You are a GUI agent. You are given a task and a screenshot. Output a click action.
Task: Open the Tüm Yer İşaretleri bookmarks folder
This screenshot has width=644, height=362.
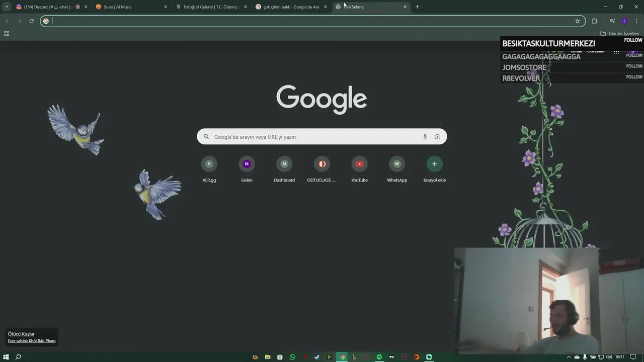620,34
